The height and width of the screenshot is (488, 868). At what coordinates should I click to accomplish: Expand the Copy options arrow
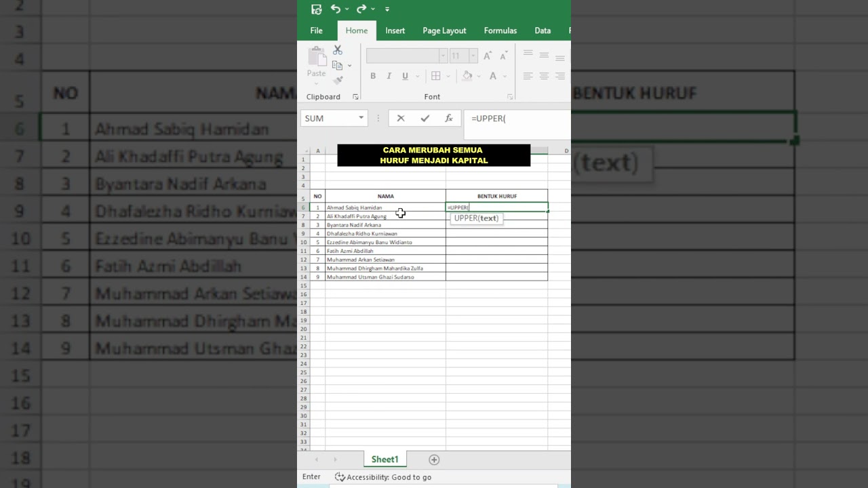point(349,66)
